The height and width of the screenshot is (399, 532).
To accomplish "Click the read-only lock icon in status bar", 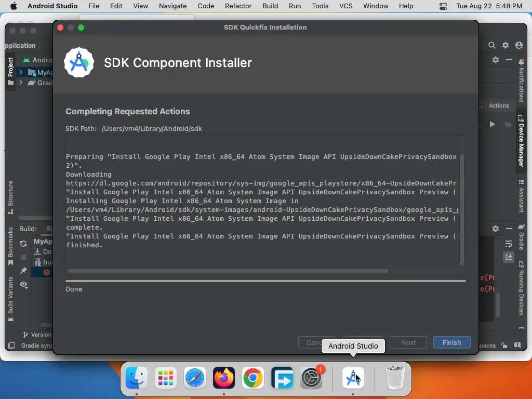I will [x=504, y=345].
